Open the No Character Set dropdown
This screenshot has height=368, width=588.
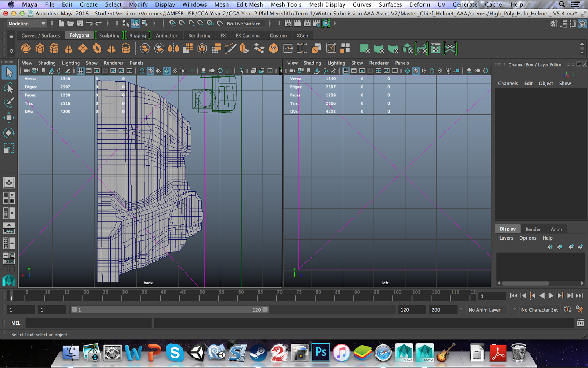[539, 310]
